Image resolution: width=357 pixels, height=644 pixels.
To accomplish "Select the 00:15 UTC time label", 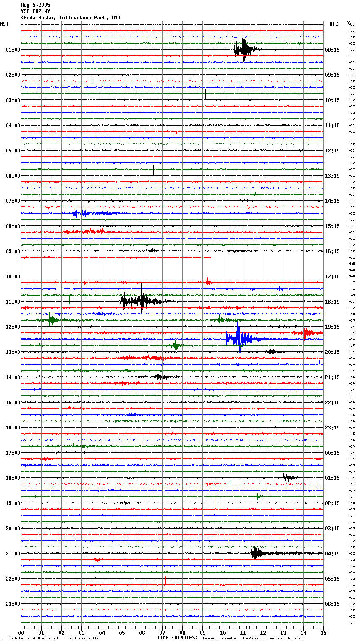I will pos(332,453).
